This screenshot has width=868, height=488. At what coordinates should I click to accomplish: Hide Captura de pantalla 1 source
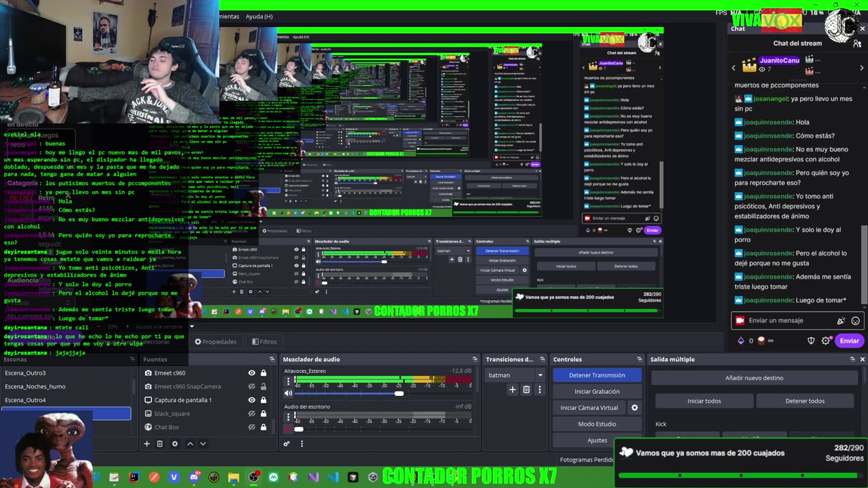[x=252, y=400]
